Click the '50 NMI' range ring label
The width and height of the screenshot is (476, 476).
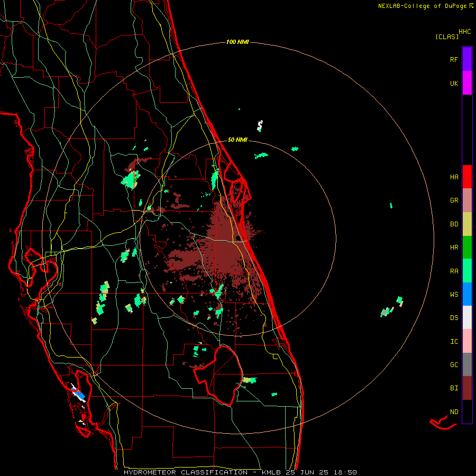237,140
